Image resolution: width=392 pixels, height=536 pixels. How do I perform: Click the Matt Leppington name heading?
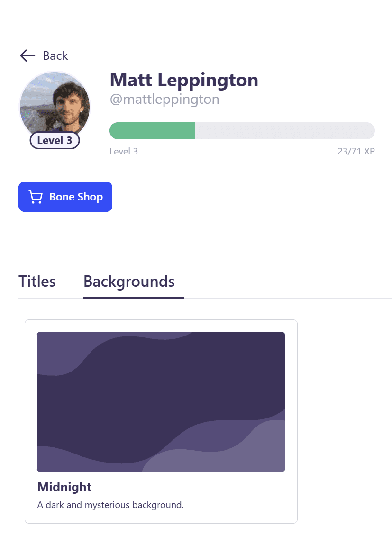coord(184,80)
